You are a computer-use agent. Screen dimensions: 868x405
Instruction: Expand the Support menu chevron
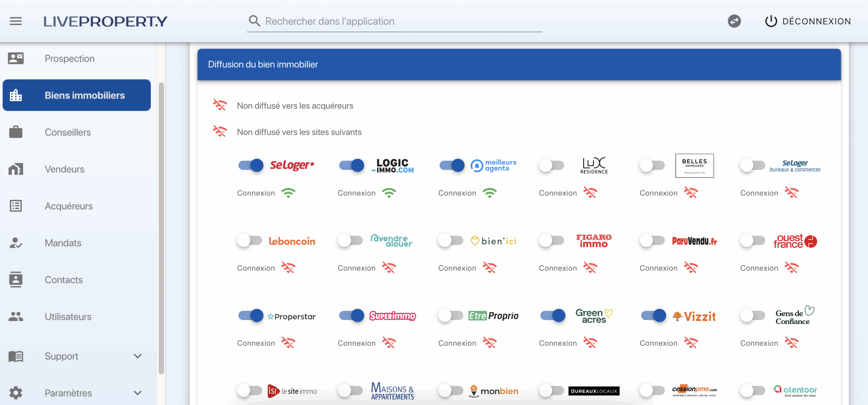coord(137,356)
